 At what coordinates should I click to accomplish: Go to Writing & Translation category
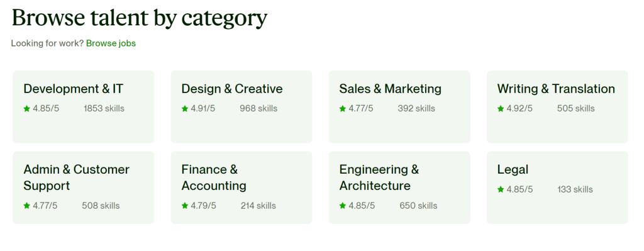pos(556,89)
